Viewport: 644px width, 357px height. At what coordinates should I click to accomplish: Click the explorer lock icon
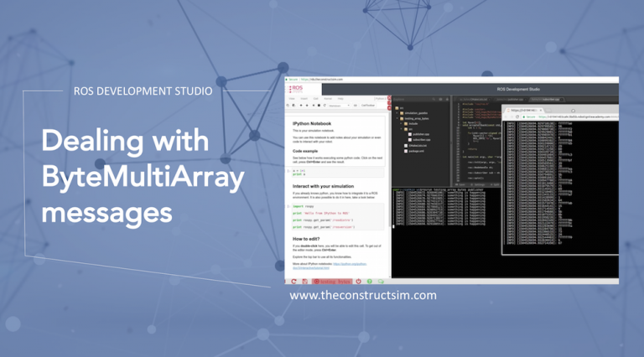(447, 99)
